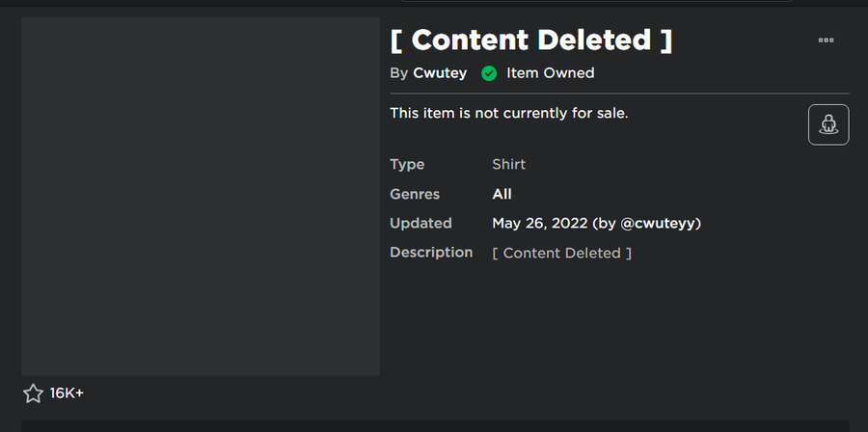The width and height of the screenshot is (868, 432).
Task: Click the Content Deleted description text
Action: pos(562,254)
